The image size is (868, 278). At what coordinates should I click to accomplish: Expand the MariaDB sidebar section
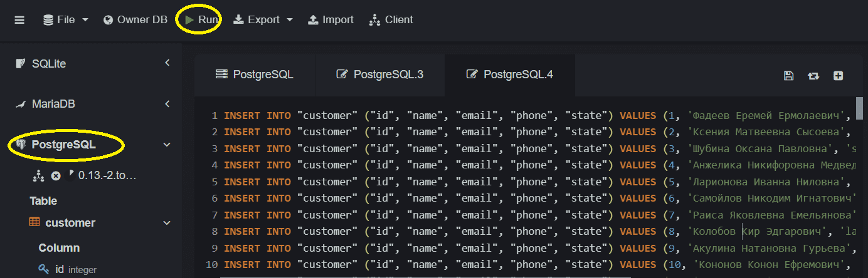[x=167, y=104]
